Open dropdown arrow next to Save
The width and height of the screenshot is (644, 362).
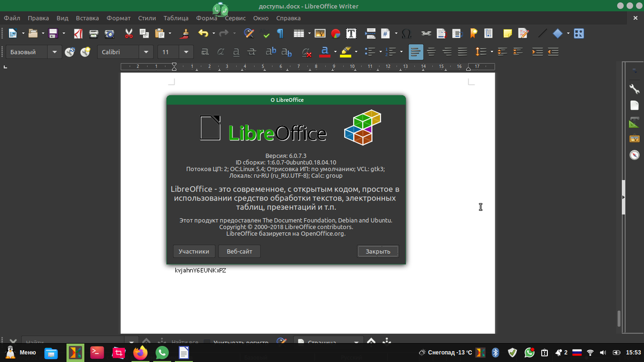click(x=63, y=33)
